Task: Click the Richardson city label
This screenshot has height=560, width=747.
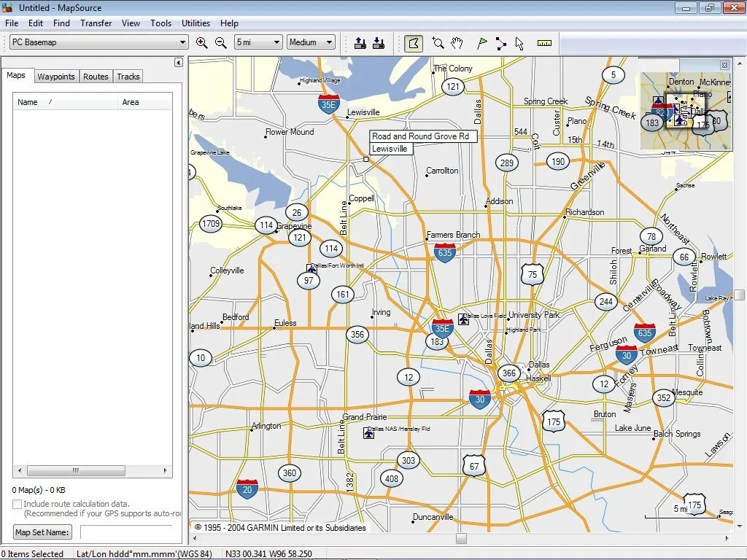Action: [584, 212]
